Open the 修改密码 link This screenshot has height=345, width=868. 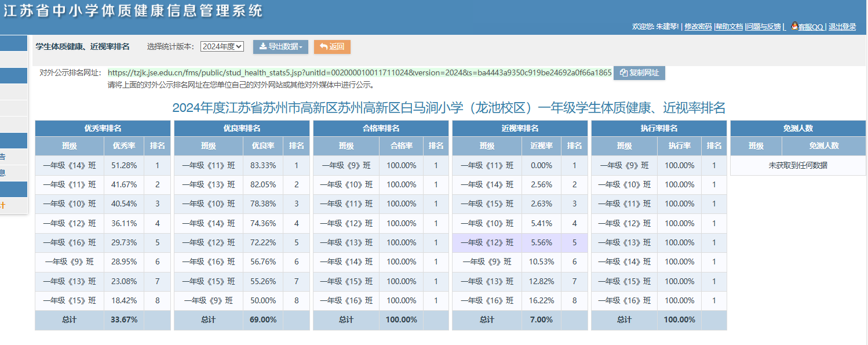pos(698,27)
